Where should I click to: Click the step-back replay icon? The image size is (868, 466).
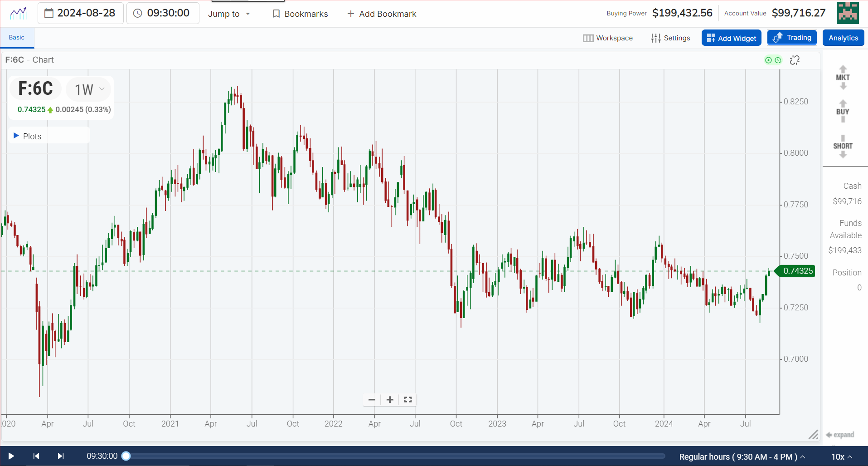[36, 456]
